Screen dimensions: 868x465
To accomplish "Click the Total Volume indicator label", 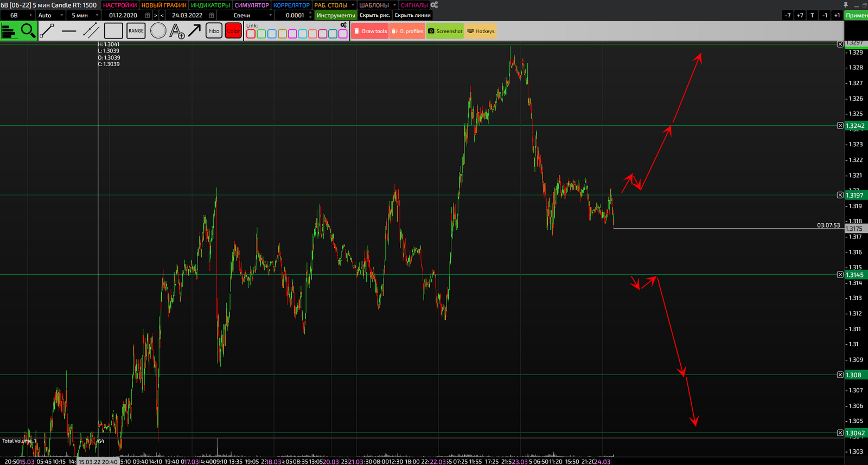I will pyautogui.click(x=19, y=441).
